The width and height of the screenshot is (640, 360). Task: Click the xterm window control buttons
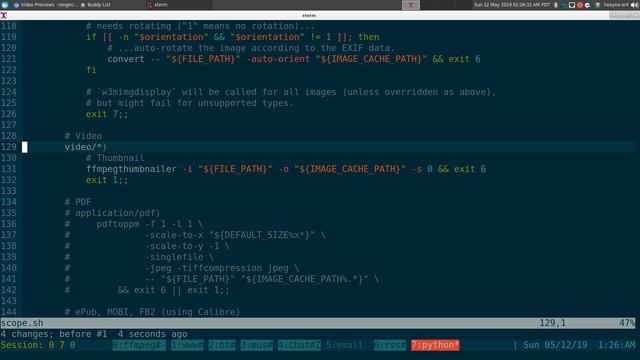624,16
